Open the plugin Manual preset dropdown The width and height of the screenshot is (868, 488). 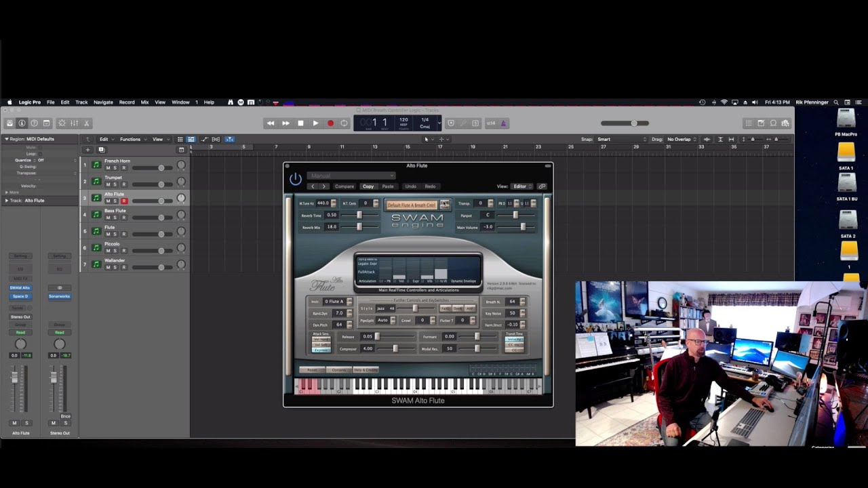pos(351,176)
